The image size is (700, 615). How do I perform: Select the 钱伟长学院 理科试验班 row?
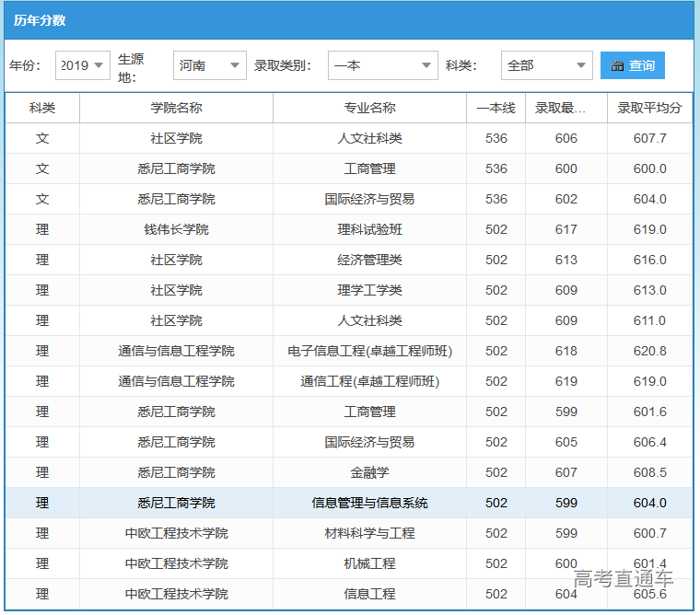[369, 229]
